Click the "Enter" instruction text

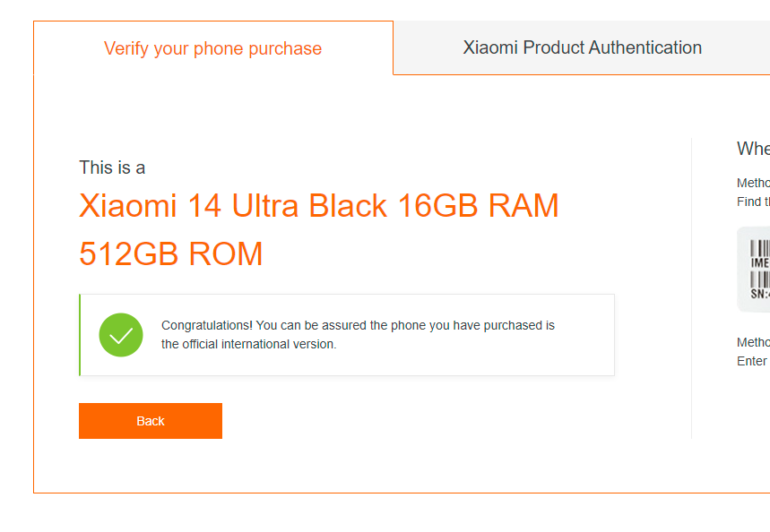752,361
